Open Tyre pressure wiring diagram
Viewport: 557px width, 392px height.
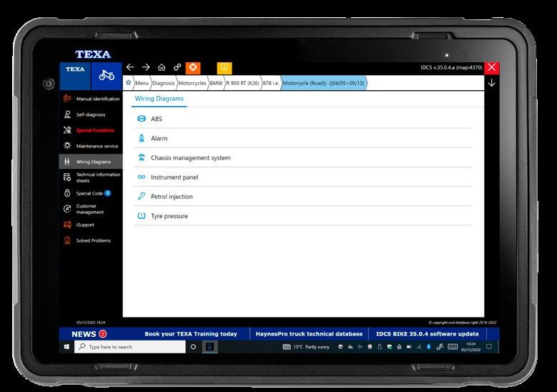click(x=302, y=216)
